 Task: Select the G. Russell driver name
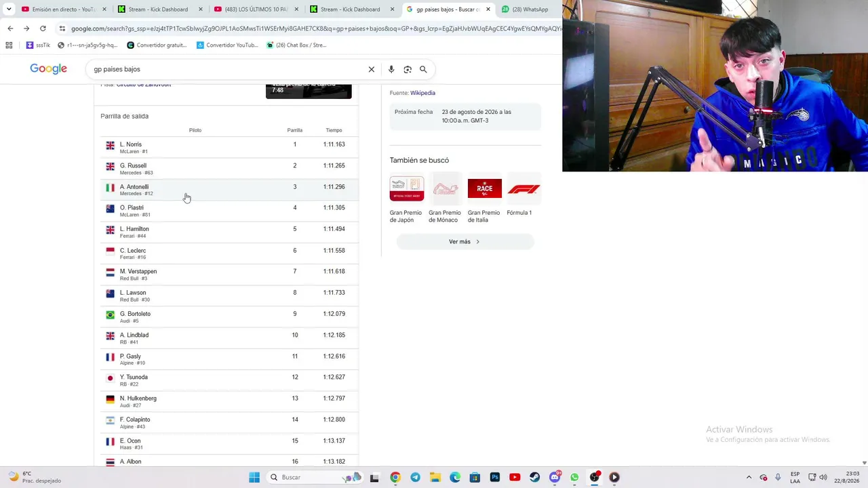click(x=133, y=165)
